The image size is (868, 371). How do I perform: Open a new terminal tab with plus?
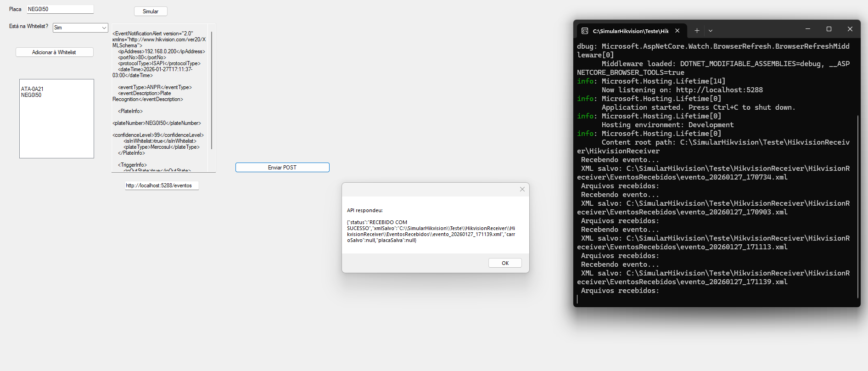[x=697, y=31]
